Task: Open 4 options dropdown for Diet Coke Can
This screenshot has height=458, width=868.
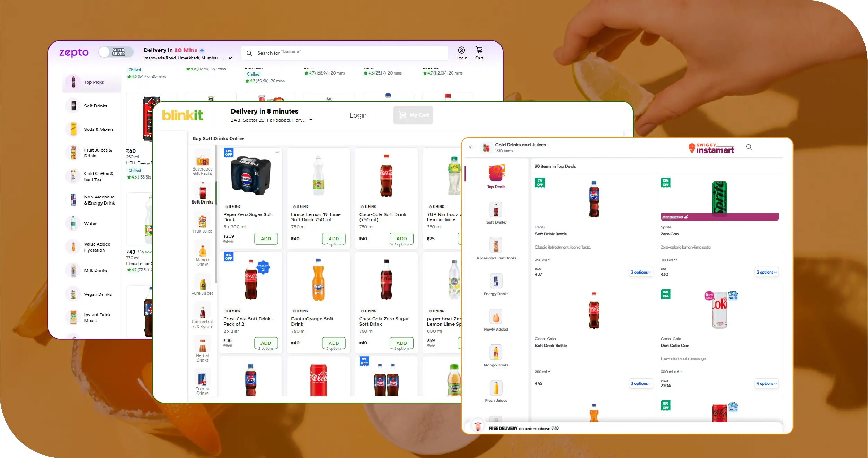Action: coord(767,383)
